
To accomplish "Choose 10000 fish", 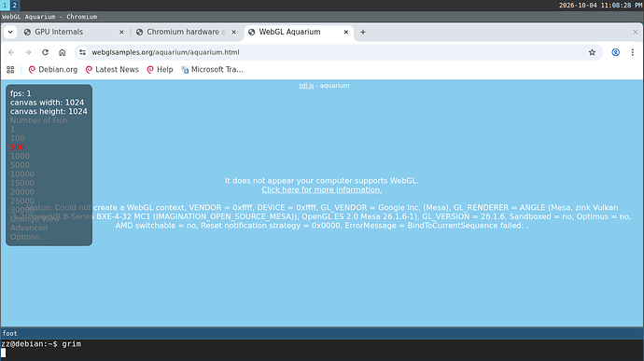I will pyautogui.click(x=22, y=174).
